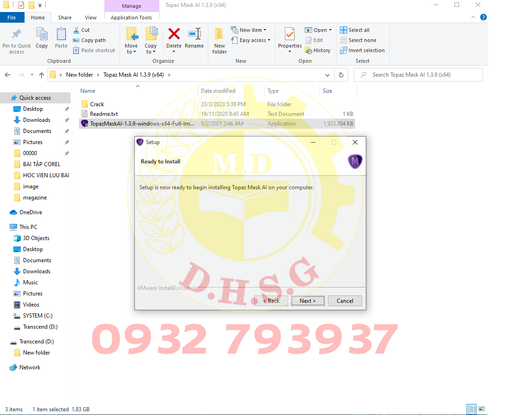The width and height of the screenshot is (532, 415).
Task: Open the New item dropdown
Action: point(249,30)
